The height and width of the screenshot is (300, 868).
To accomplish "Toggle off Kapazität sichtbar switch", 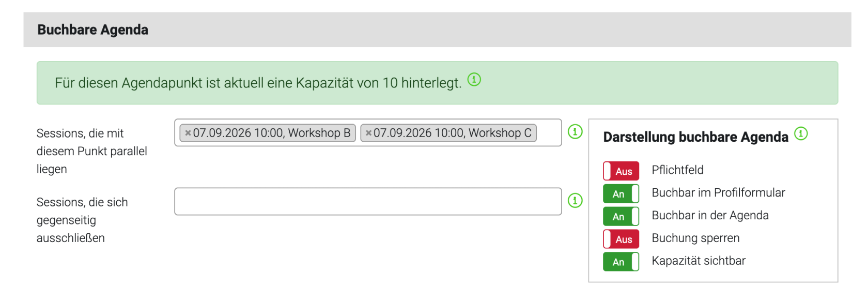I will pyautogui.click(x=621, y=262).
